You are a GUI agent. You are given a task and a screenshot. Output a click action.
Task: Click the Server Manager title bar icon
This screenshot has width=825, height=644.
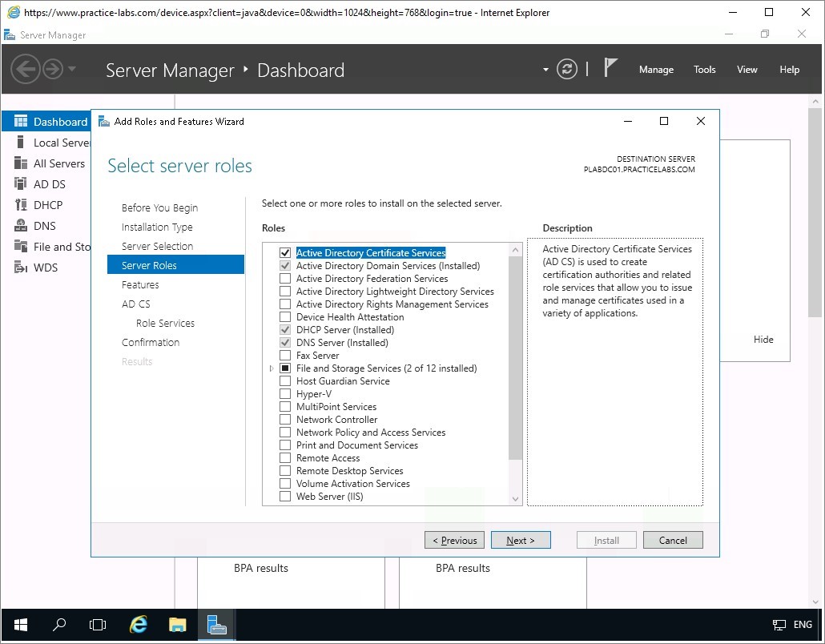pyautogui.click(x=9, y=34)
